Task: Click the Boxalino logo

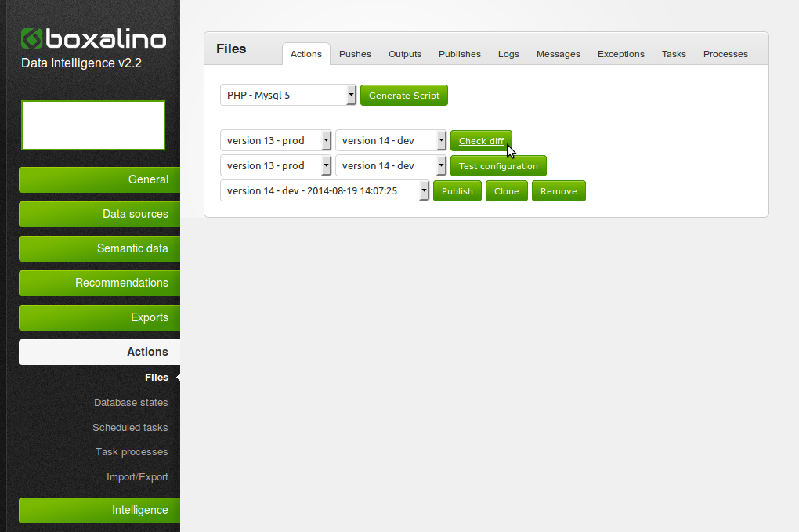Action: [x=92, y=39]
